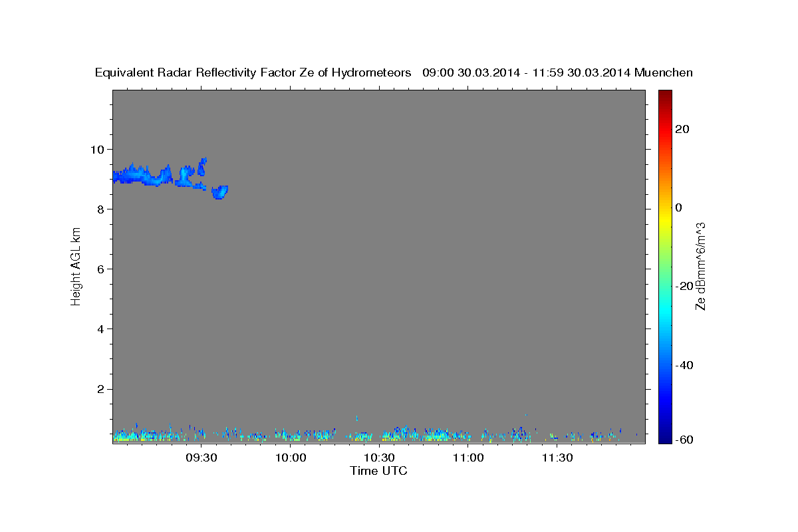This screenshot has width=798, height=532.
Task: Click the colorbar label -60
Action: (684, 440)
